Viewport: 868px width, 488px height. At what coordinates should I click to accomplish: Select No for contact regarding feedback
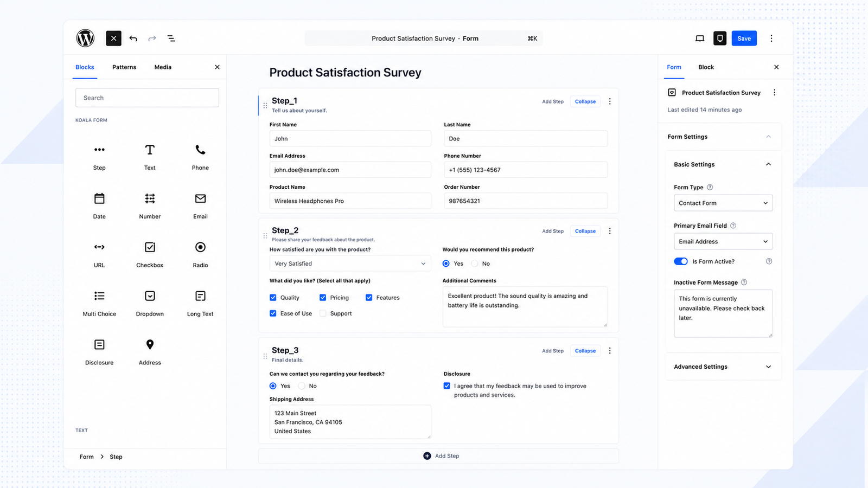point(302,386)
